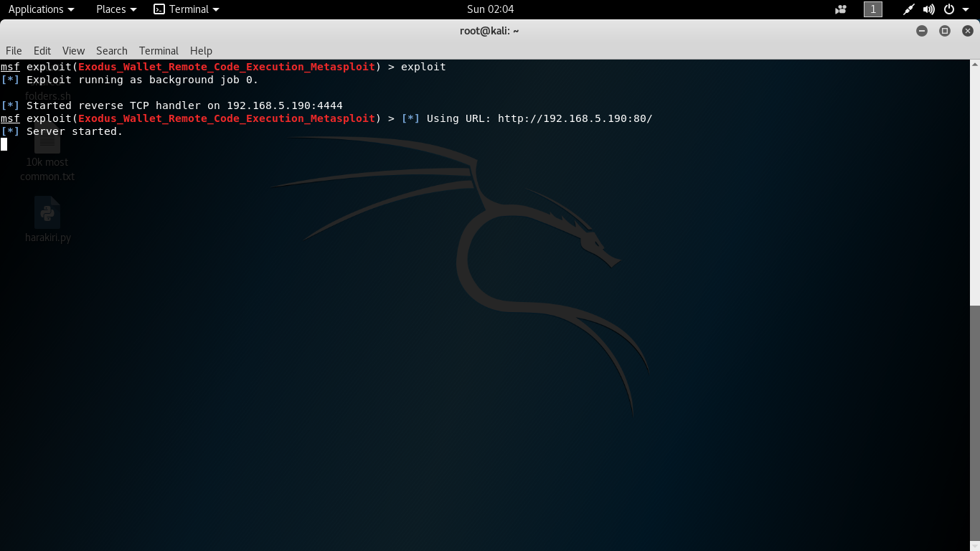Select workspace 1 indicator
This screenshot has width=980, height=551.
873,9
